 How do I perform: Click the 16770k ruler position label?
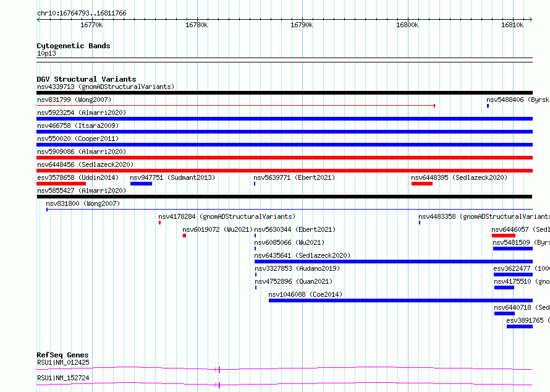click(x=91, y=25)
